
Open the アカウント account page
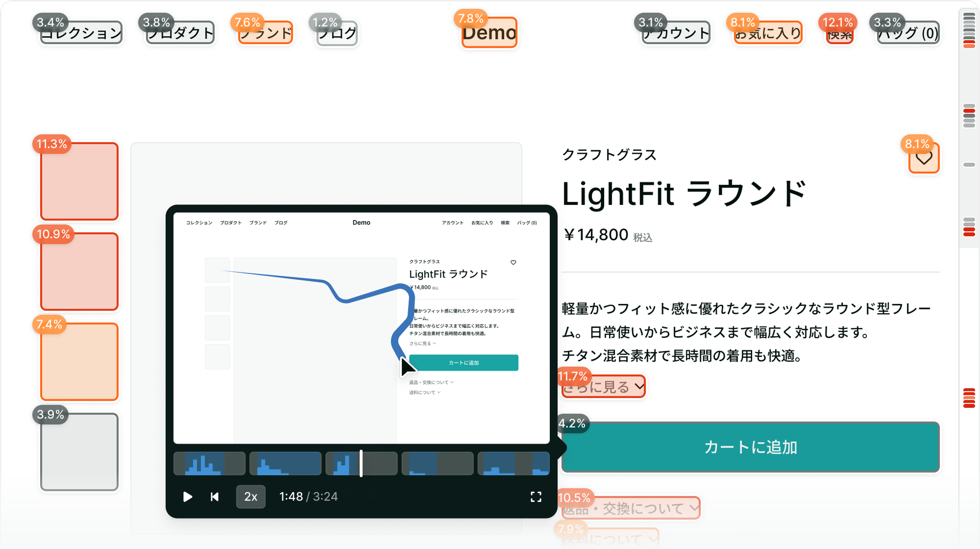click(675, 33)
